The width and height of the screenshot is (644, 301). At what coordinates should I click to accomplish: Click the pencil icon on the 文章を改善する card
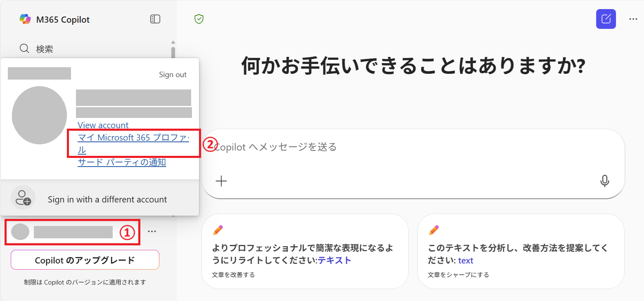coord(218,230)
